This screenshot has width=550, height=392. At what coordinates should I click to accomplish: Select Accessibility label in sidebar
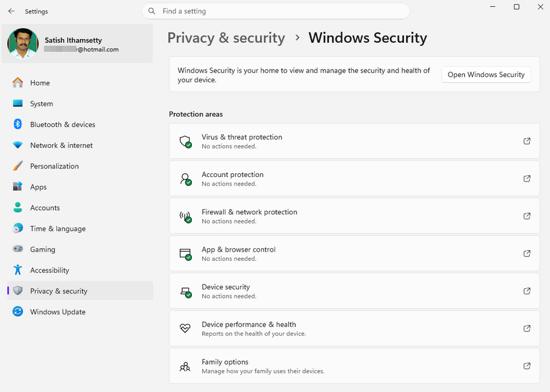tap(50, 270)
